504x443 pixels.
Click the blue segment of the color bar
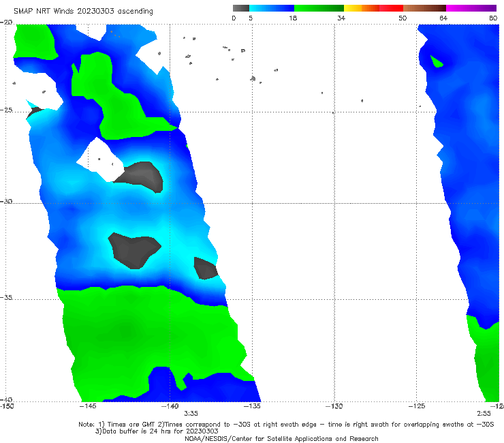pyautogui.click(x=272, y=8)
